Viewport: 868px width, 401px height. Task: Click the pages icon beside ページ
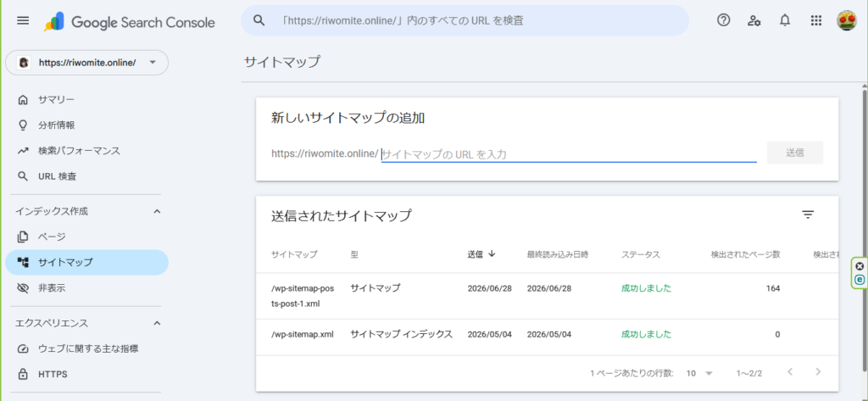(x=23, y=237)
